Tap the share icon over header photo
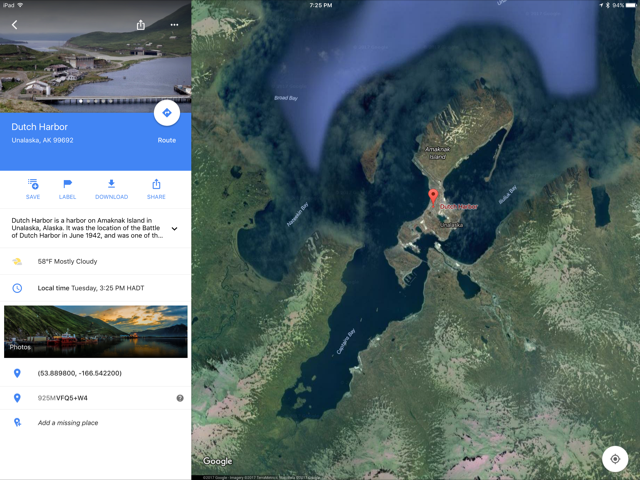The height and width of the screenshot is (480, 640). click(140, 25)
